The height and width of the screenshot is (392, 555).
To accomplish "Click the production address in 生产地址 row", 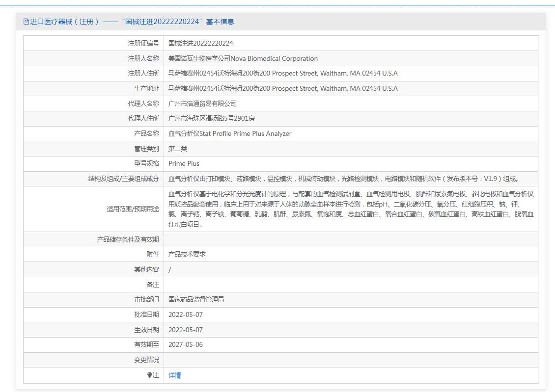I will (x=282, y=89).
